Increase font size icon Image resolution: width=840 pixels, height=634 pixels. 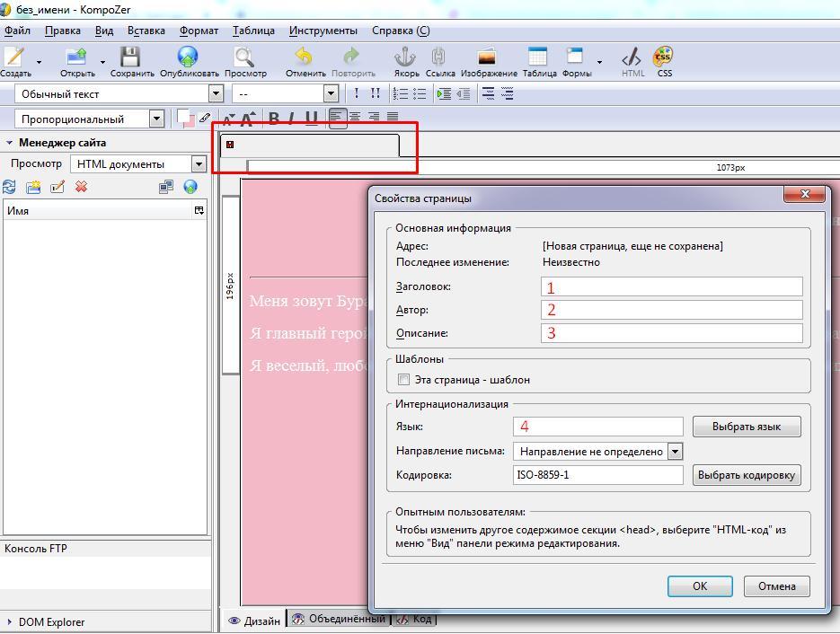[x=248, y=119]
